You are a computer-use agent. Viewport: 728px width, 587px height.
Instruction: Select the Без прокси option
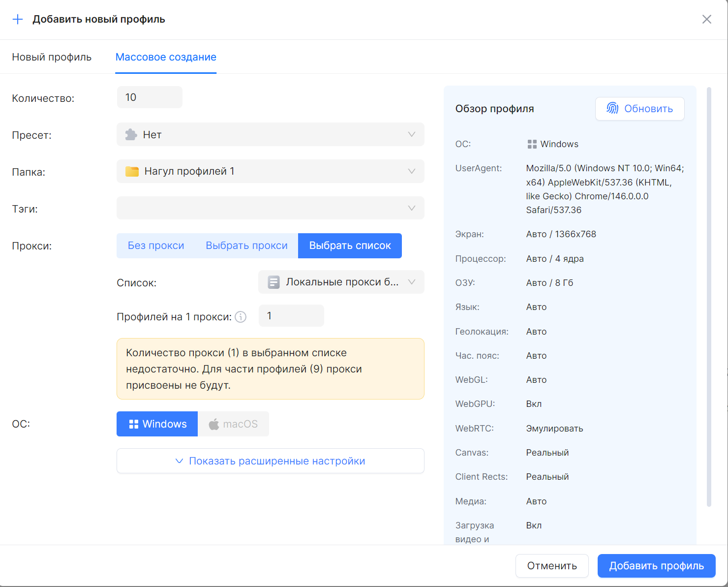(156, 246)
